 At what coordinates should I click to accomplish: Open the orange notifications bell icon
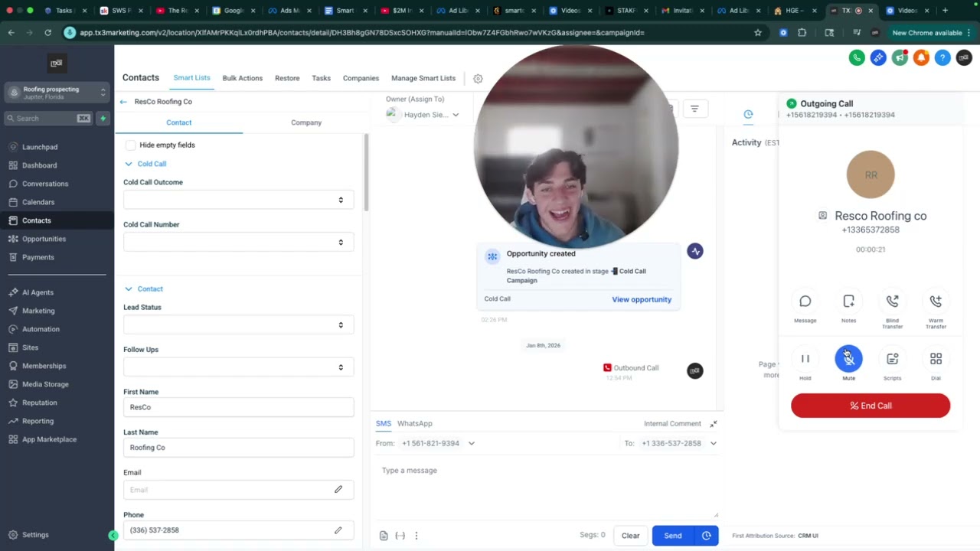click(921, 57)
